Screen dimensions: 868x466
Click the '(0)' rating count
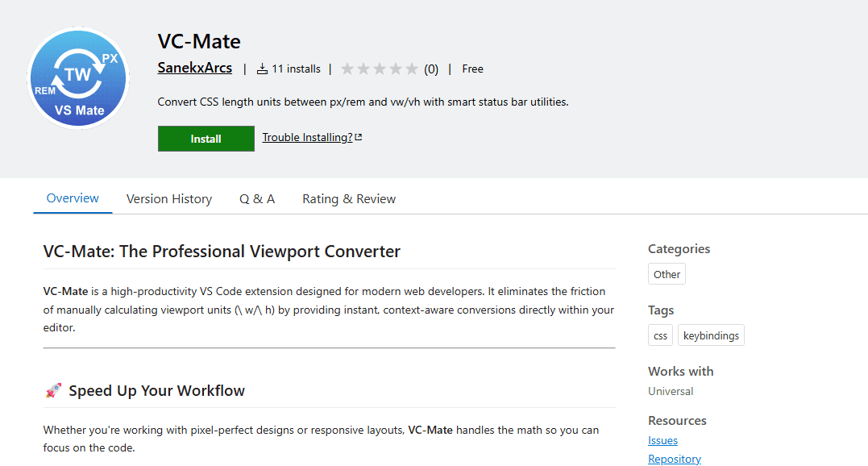pos(431,69)
